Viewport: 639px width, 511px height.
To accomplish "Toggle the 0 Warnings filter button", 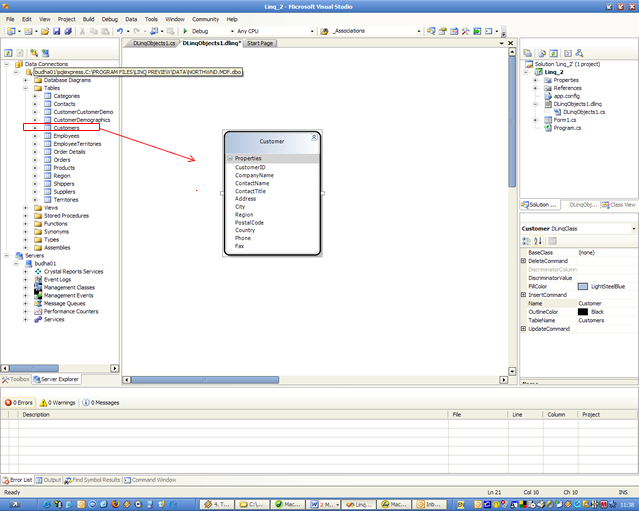I will coord(57,403).
